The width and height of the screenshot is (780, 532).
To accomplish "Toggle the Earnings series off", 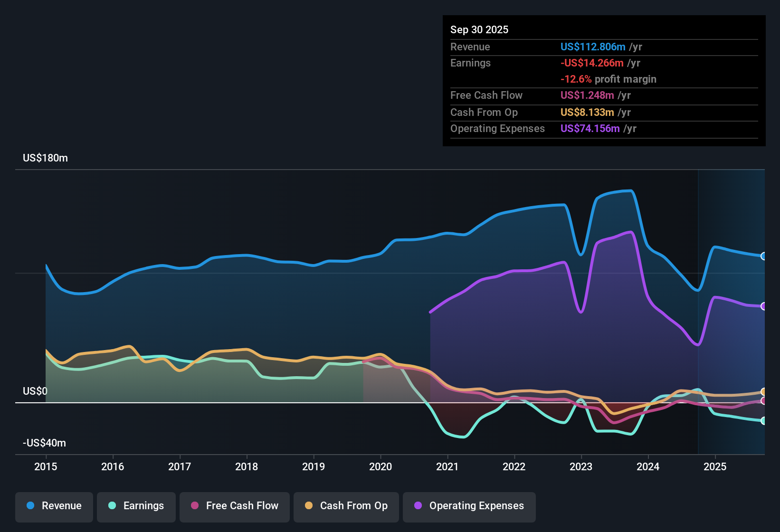I will [136, 506].
